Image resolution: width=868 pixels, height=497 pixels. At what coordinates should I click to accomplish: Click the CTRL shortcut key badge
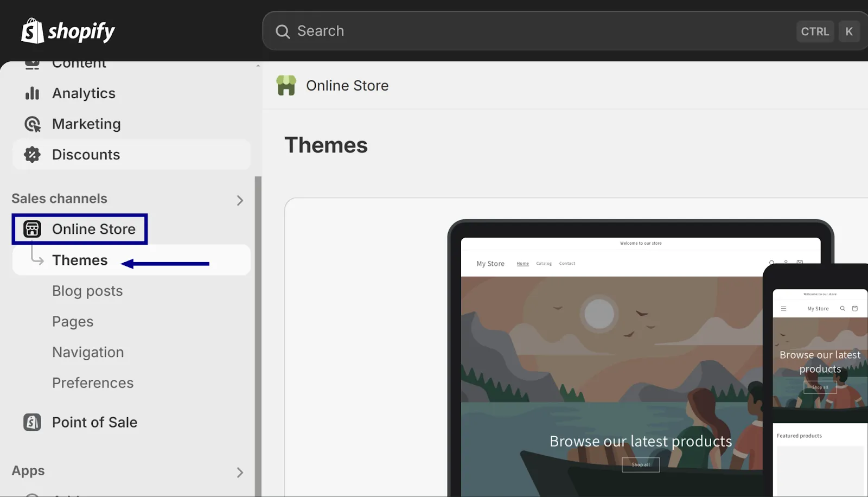coord(815,31)
